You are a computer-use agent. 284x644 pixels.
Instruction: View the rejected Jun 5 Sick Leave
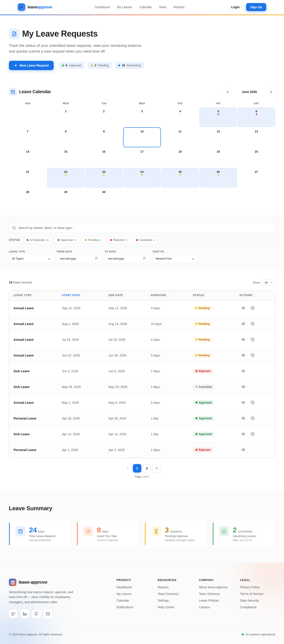tap(243, 371)
